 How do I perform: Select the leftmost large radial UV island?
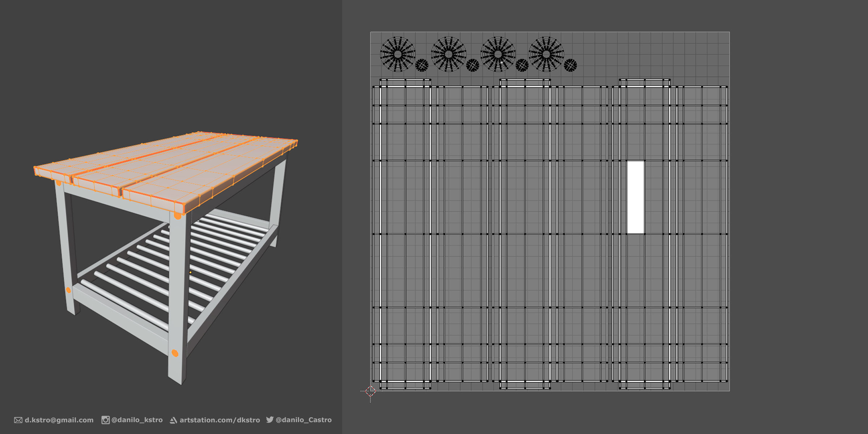tap(398, 54)
